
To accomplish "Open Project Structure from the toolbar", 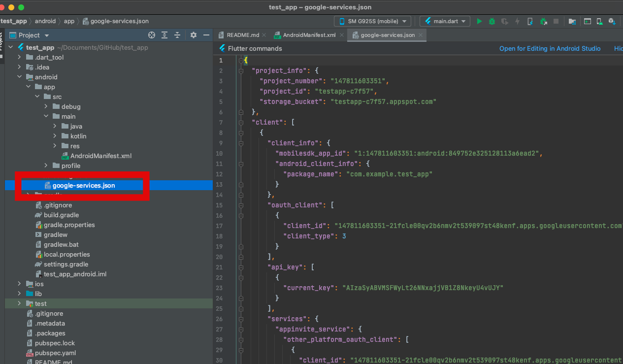I will (572, 21).
